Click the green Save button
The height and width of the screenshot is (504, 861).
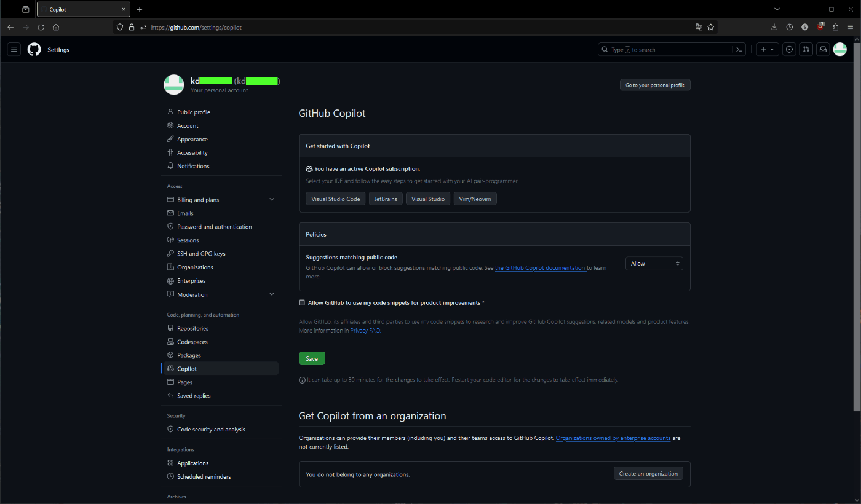(x=312, y=358)
